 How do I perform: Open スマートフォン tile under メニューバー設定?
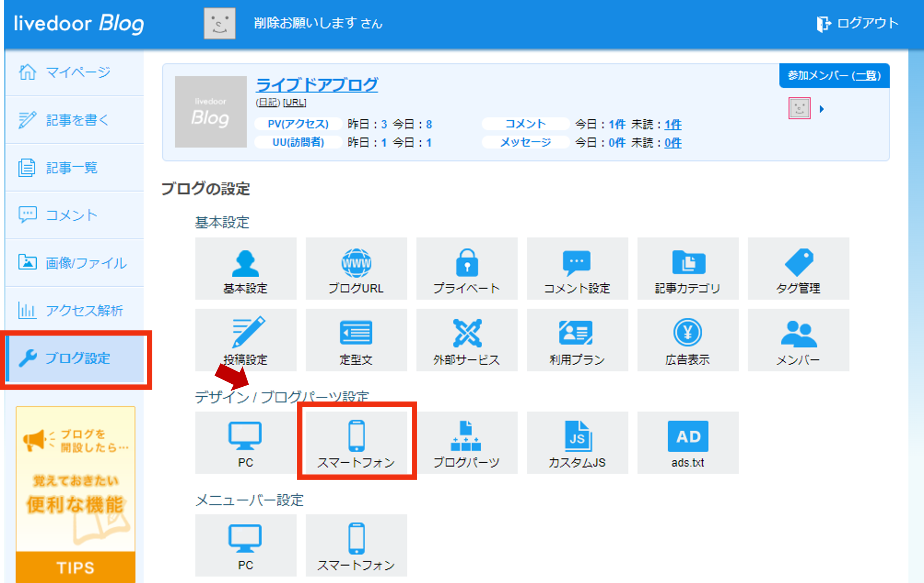point(356,546)
